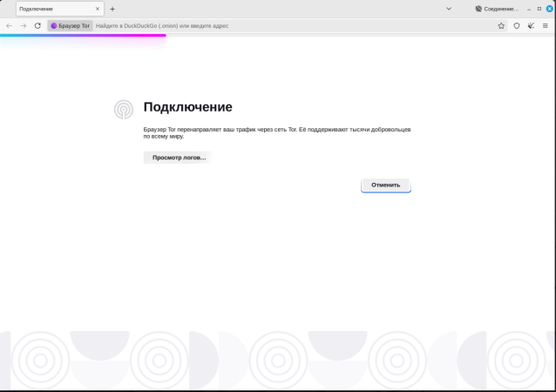556x392 pixels.
Task: Click the Соединение status indicator
Action: [x=497, y=9]
